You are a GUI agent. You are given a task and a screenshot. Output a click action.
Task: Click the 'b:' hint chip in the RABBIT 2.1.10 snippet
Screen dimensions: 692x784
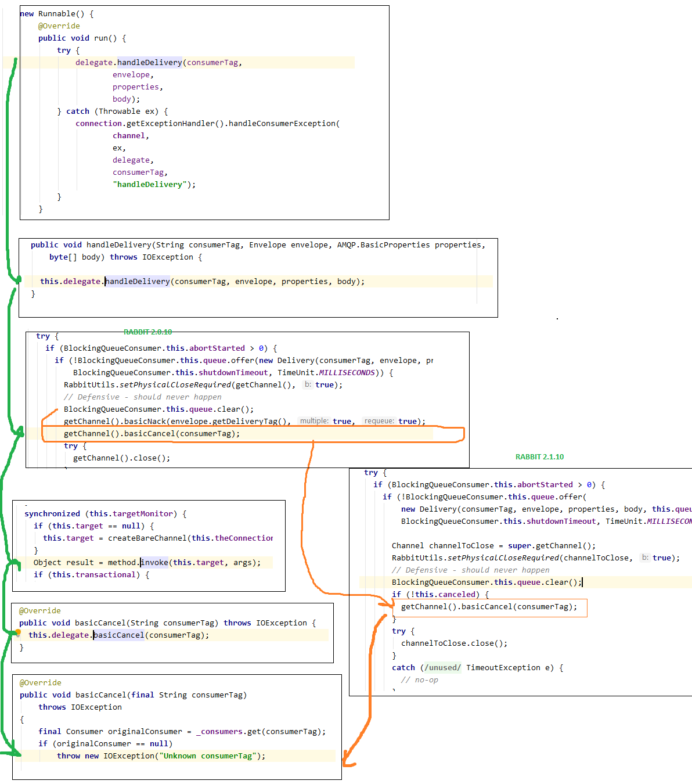pos(645,558)
